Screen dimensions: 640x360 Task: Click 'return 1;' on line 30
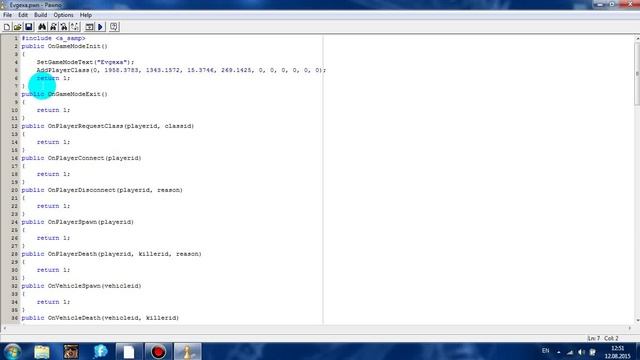click(x=53, y=270)
